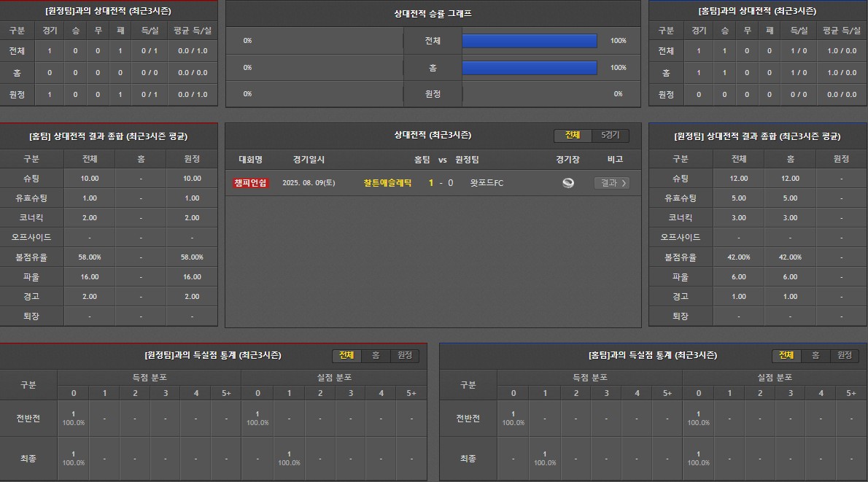Click the blue 전체 win-rate bar
Viewport: 868px width, 482px height.
(530, 41)
